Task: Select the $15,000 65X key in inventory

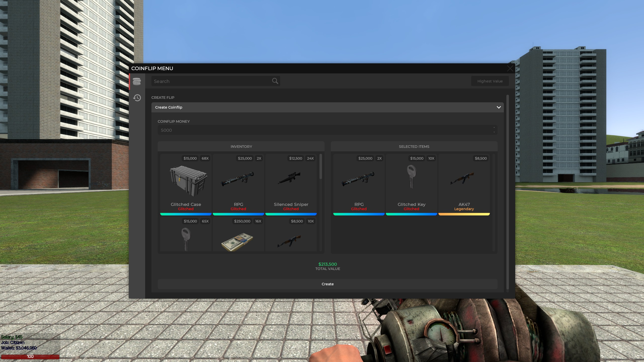Action: tap(186, 234)
